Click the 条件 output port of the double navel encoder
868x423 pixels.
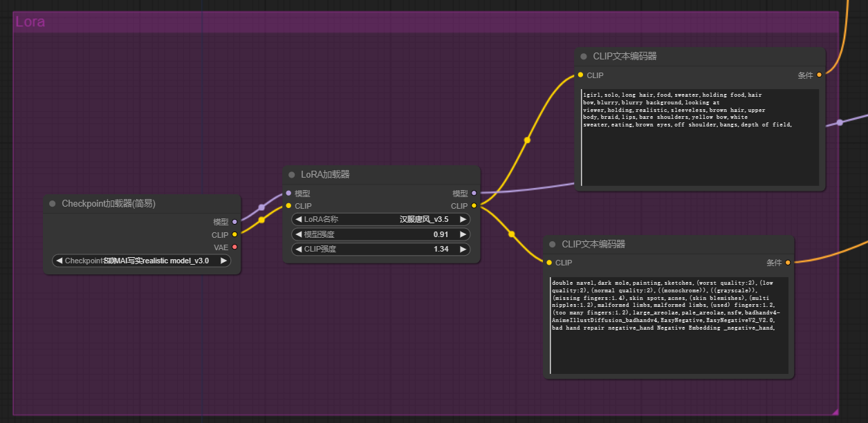click(788, 263)
